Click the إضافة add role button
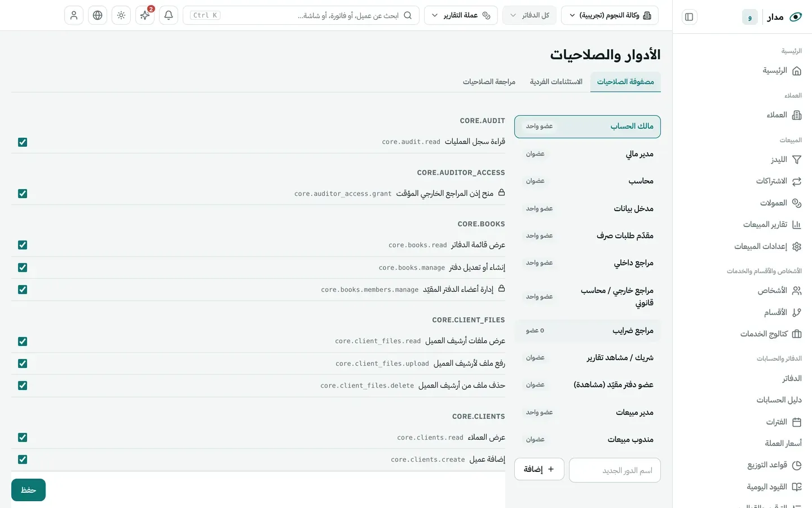Viewport: 812px width, 508px height. [x=539, y=469]
